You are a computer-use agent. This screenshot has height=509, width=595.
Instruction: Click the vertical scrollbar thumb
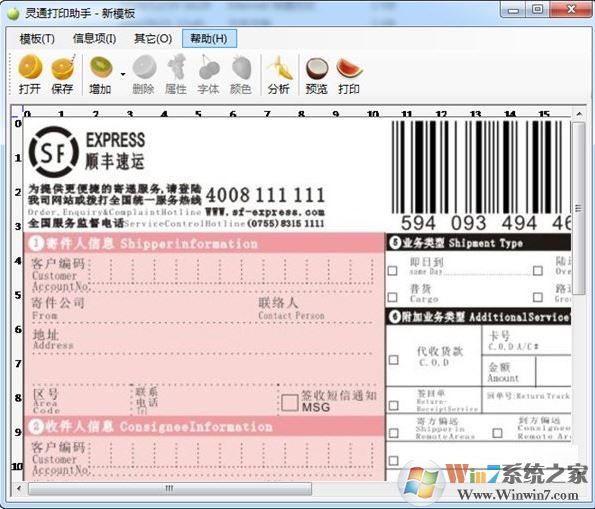coord(579,208)
